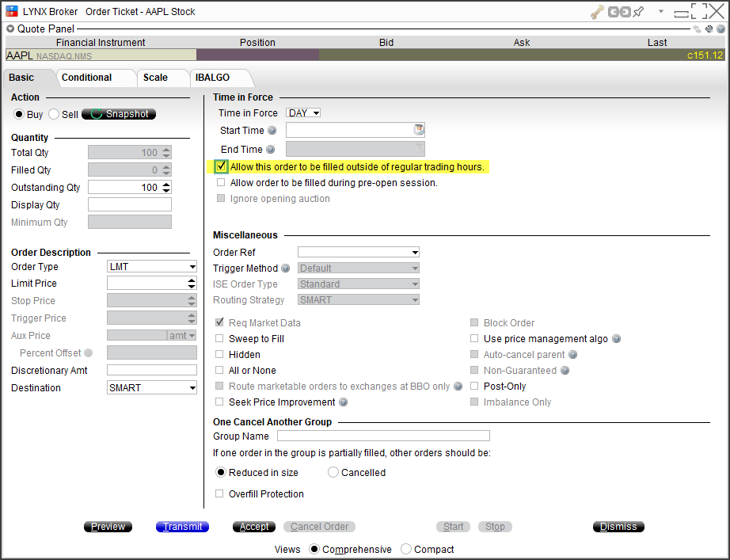Click the Accept button
730x560 pixels.
click(x=254, y=527)
